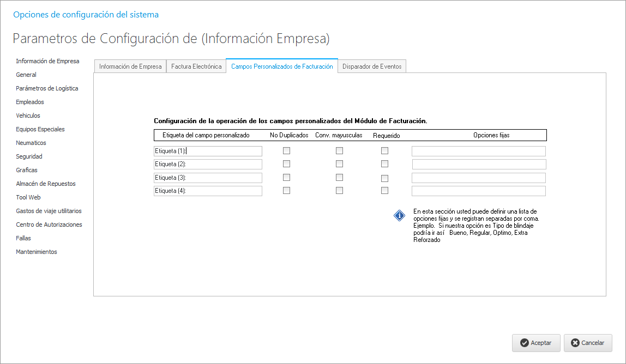Select Parámetros de Logística in the sidebar
626x364 pixels.
pos(47,88)
